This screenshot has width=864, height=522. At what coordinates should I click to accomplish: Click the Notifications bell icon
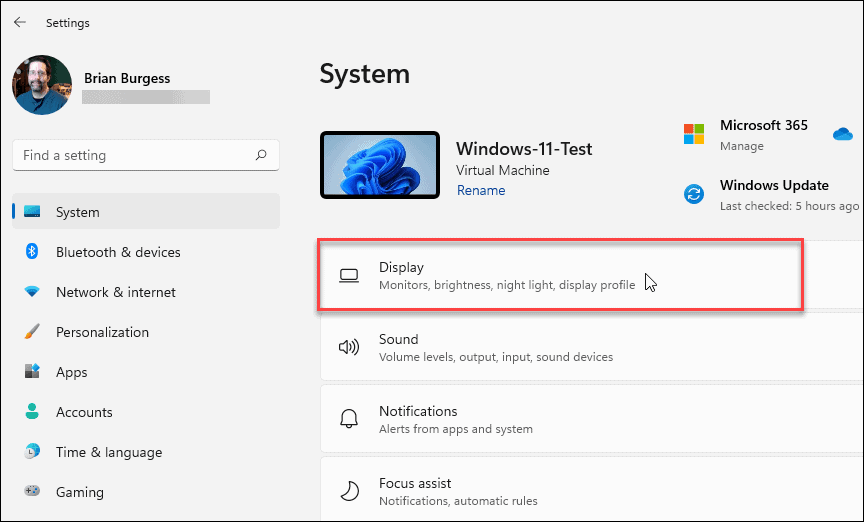[x=349, y=419]
